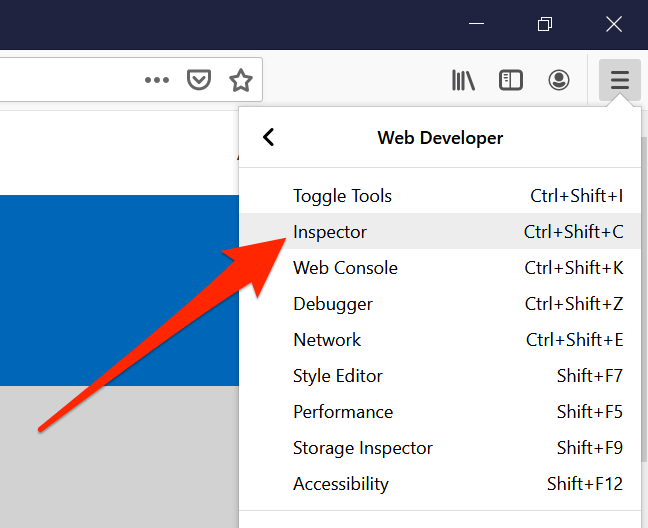Go back using the Web Developer arrow

tap(268, 138)
